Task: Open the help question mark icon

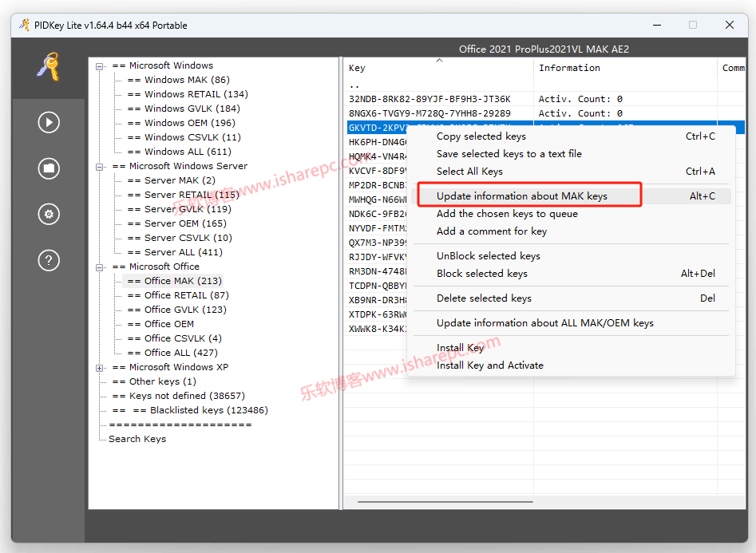Action: [x=49, y=260]
